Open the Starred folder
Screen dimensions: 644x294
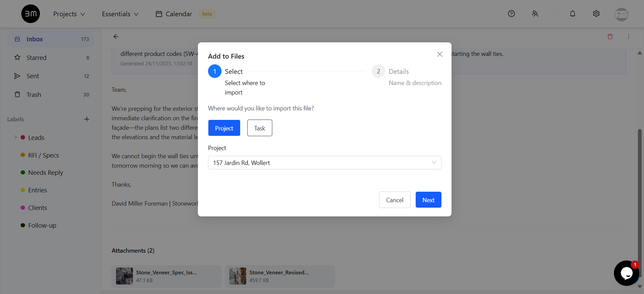tap(51, 58)
